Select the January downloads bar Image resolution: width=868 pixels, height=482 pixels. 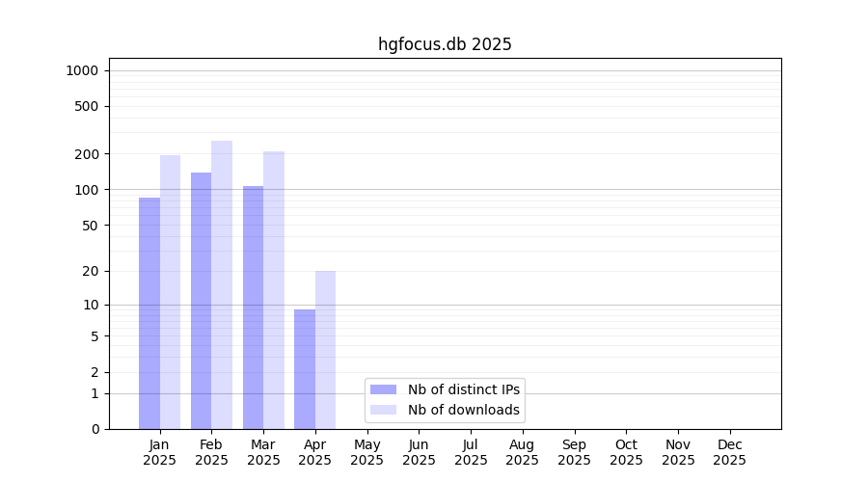pos(171,292)
